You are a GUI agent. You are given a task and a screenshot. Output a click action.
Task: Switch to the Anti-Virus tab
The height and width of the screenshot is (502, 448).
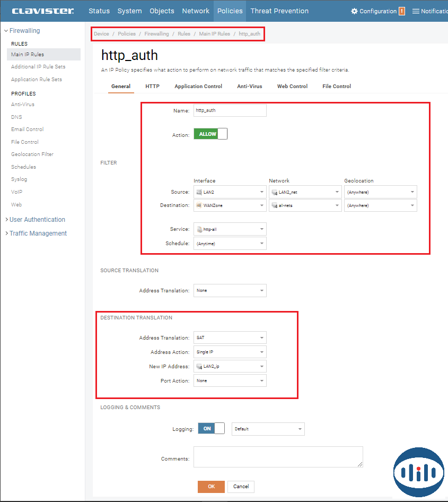[x=249, y=86]
